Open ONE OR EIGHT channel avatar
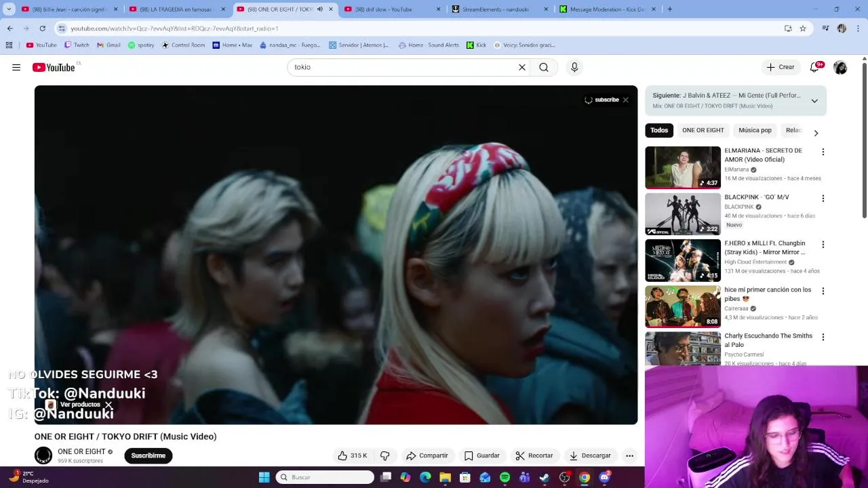Image resolution: width=868 pixels, height=488 pixels. point(43,455)
